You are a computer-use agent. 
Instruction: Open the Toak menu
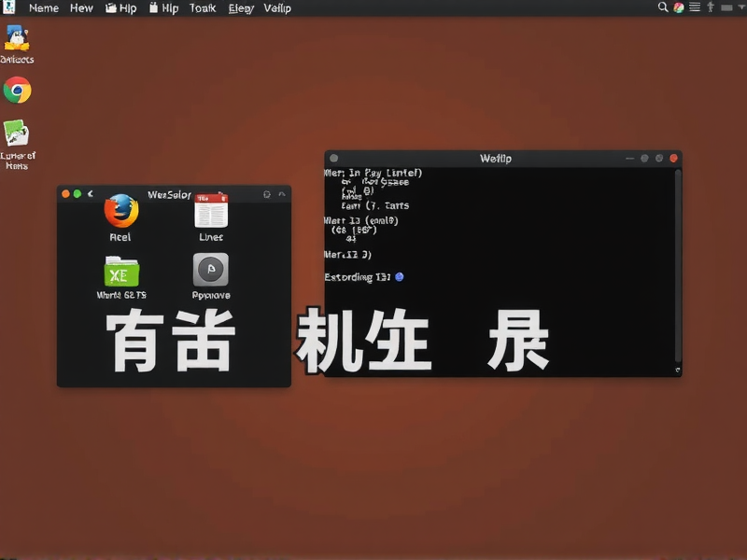pyautogui.click(x=202, y=7)
